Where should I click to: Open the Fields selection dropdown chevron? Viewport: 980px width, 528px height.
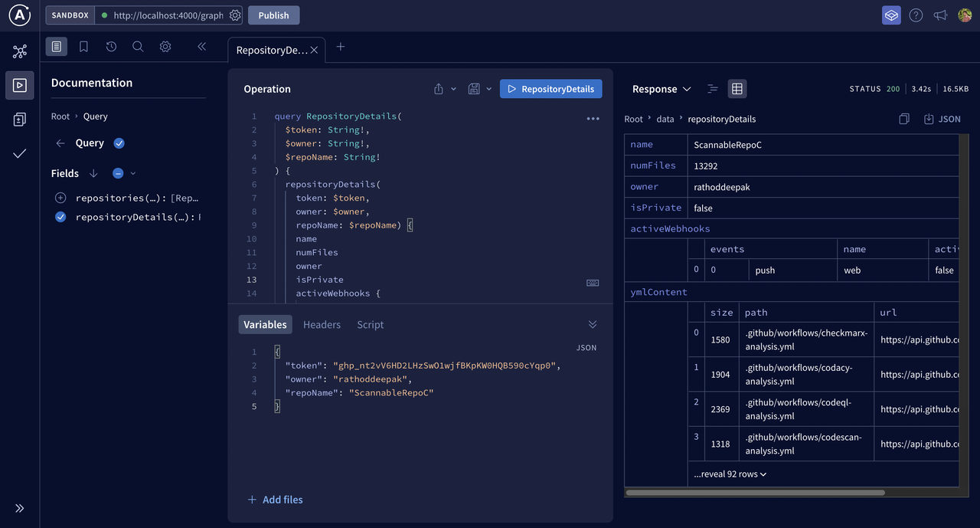pyautogui.click(x=133, y=173)
